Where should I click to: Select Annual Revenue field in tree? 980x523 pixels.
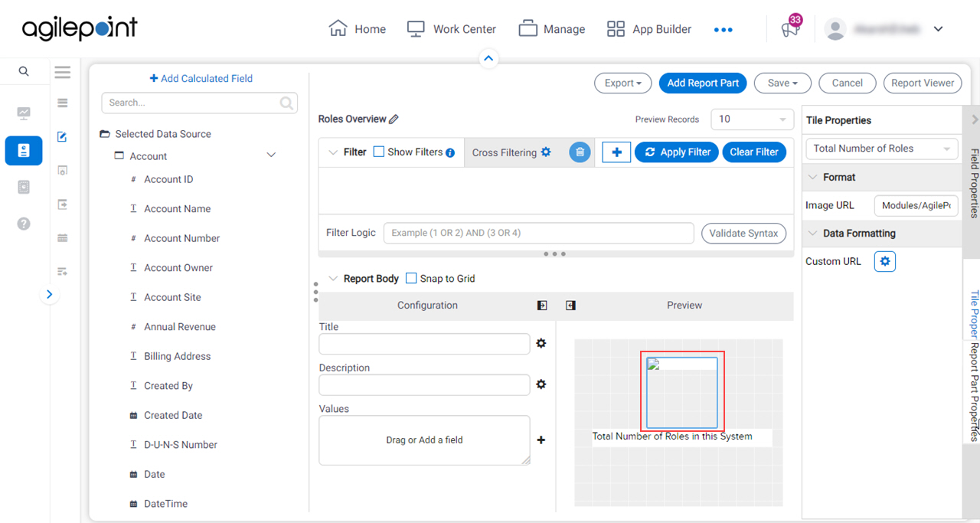(x=180, y=326)
